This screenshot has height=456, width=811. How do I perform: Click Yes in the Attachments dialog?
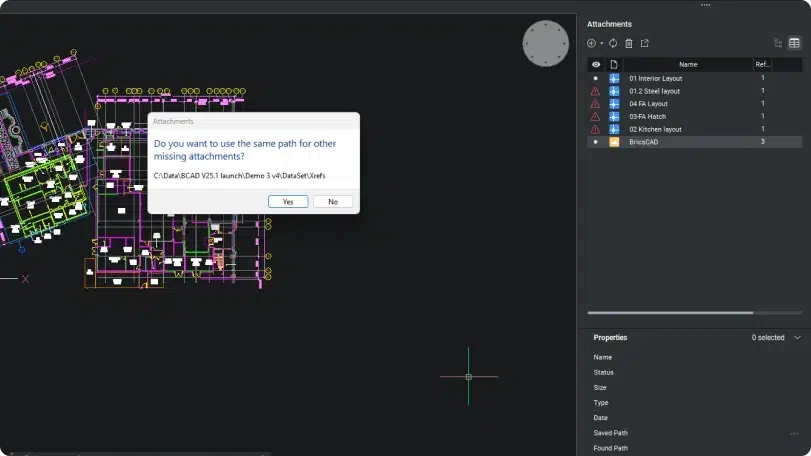(288, 201)
